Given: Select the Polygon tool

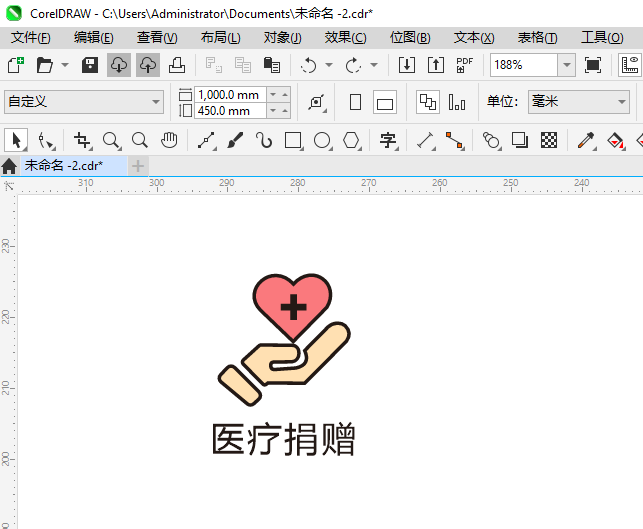Looking at the screenshot, I should [x=351, y=141].
